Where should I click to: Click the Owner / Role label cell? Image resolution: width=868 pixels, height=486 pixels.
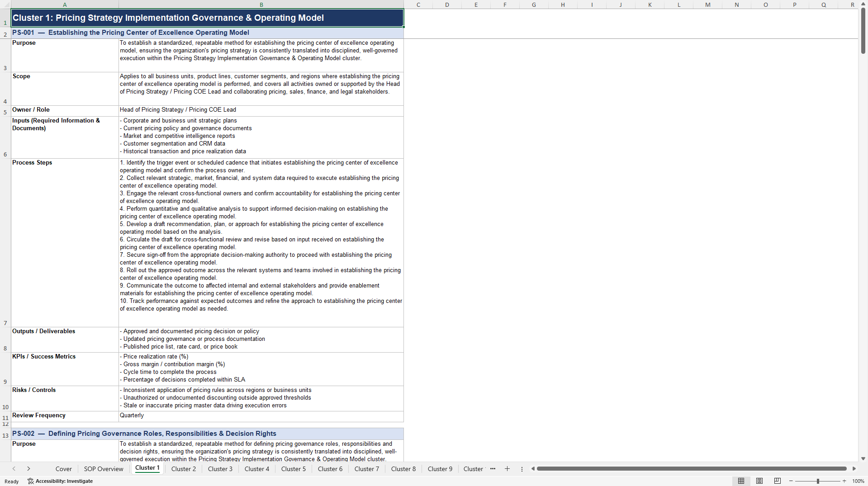coord(65,111)
